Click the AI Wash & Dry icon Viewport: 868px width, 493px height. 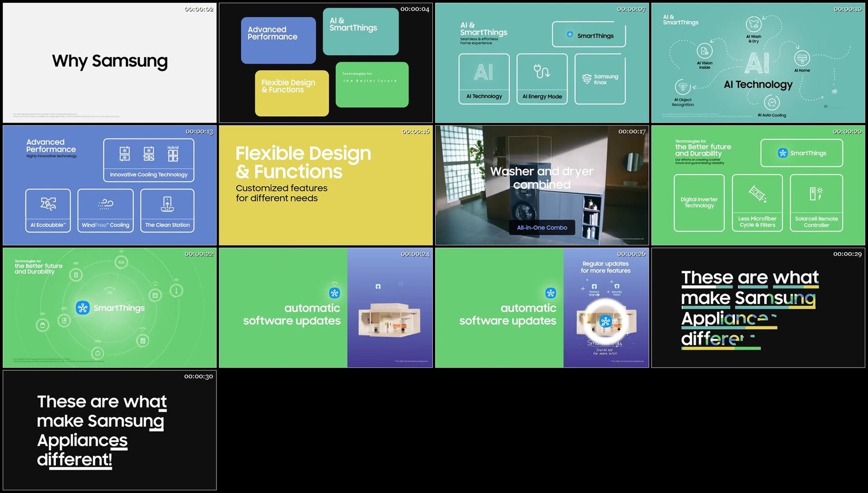coord(754,24)
